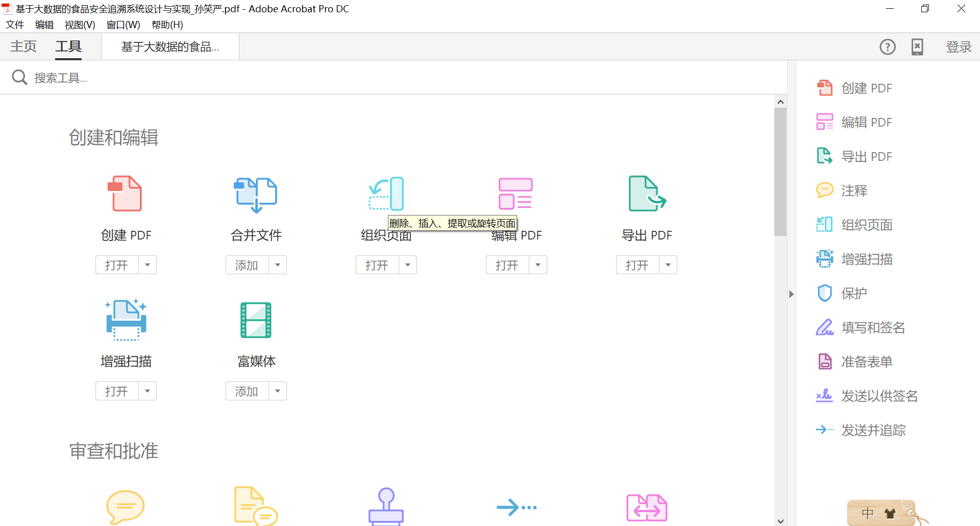Select the pink Compare Files icon

pyautogui.click(x=647, y=508)
